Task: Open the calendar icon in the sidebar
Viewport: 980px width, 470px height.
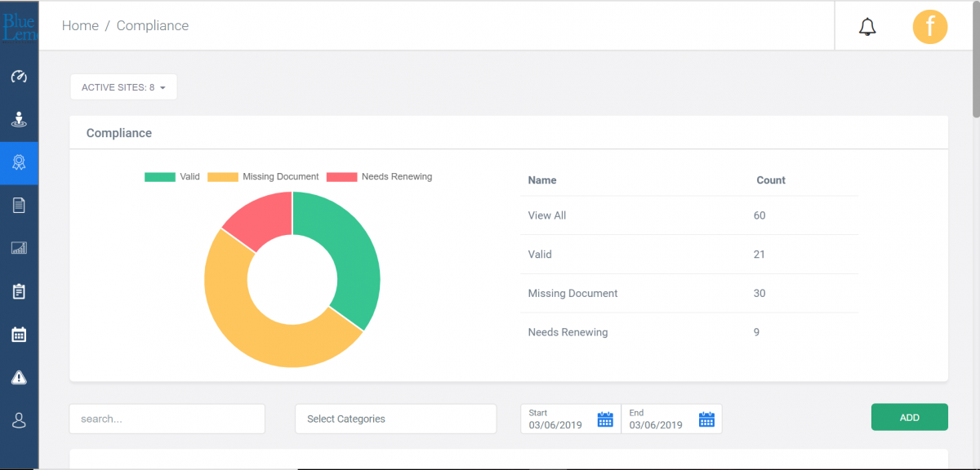Action: click(x=19, y=334)
